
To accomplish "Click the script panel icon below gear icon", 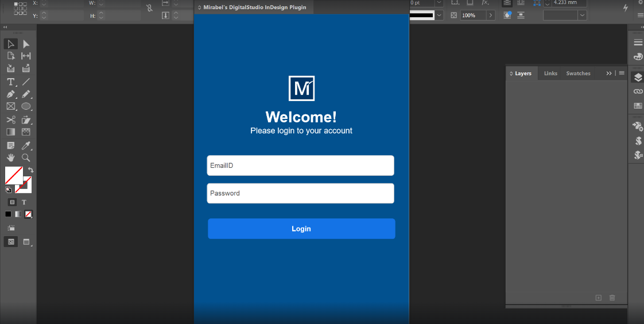I will (x=638, y=141).
